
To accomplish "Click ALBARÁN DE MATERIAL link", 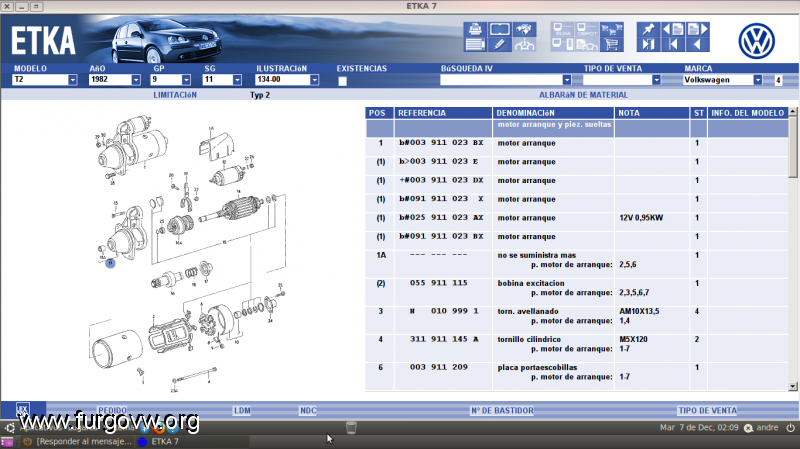I will (x=583, y=95).
